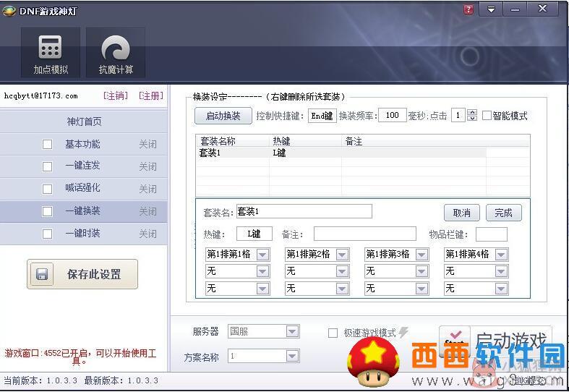Enable the 一键时装 checkbox

click(x=47, y=234)
